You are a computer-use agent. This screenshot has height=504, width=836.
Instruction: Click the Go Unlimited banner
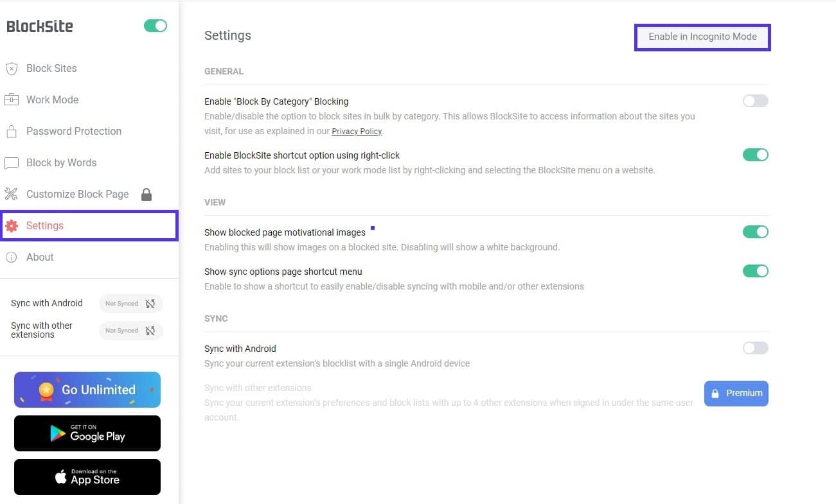tap(87, 390)
